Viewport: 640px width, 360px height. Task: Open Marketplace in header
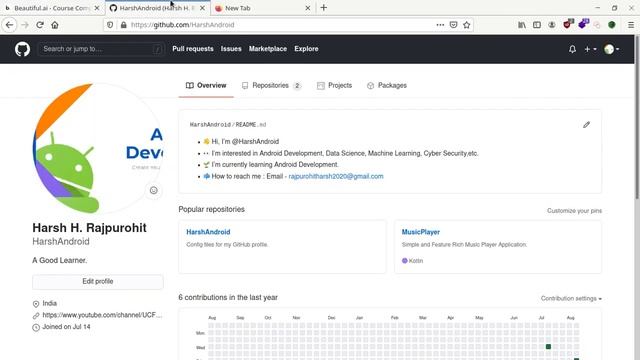click(x=268, y=49)
